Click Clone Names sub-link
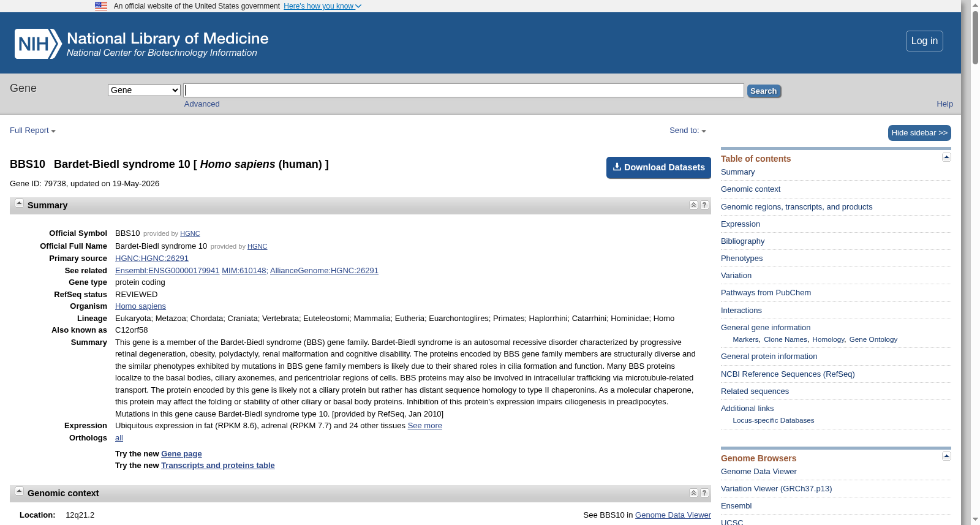Screen dimensions: 980x525 (785, 339)
